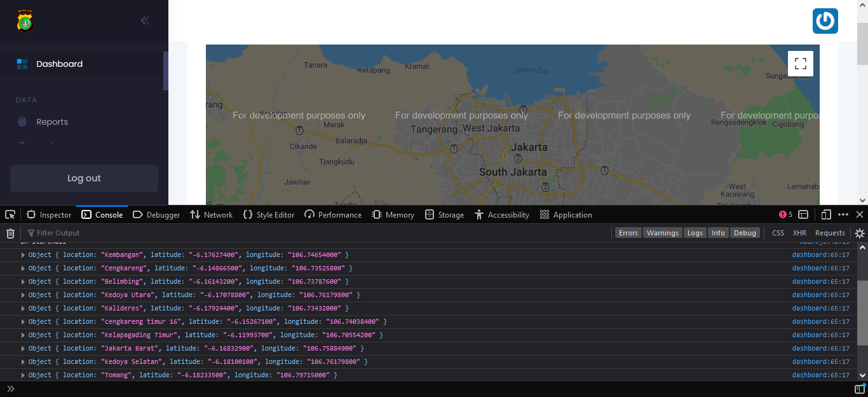Viewport: 868px width, 397px height.
Task: Click the red error count badge
Action: [786, 214]
